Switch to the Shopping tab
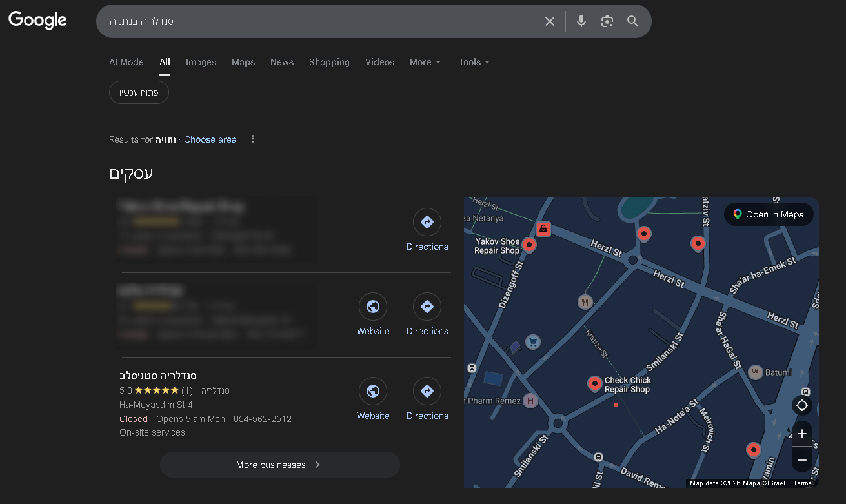This screenshot has height=504, width=846. 329,62
